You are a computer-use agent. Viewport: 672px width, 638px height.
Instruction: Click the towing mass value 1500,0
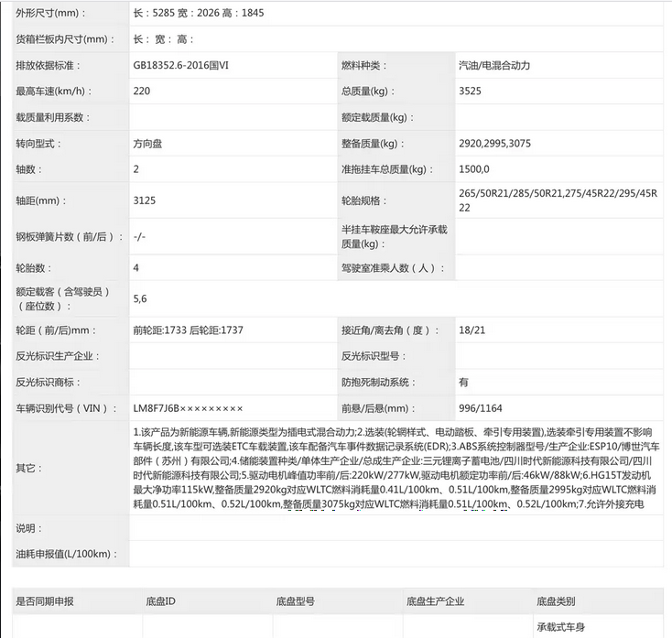pos(474,169)
